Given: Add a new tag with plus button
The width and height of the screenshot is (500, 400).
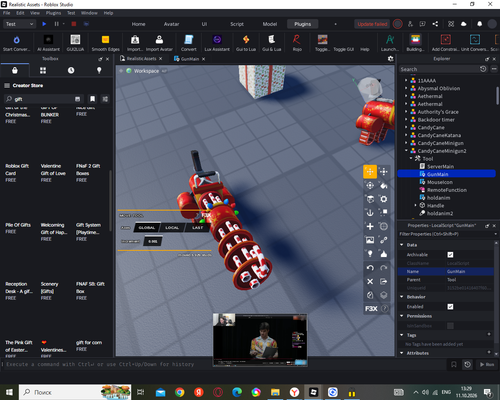Looking at the screenshot, I should [x=489, y=334].
